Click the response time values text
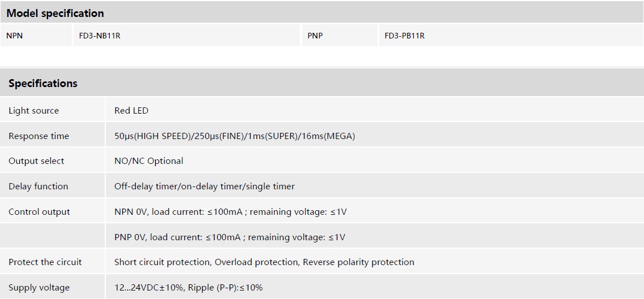Screen dimensions: 644x299 click(234, 136)
